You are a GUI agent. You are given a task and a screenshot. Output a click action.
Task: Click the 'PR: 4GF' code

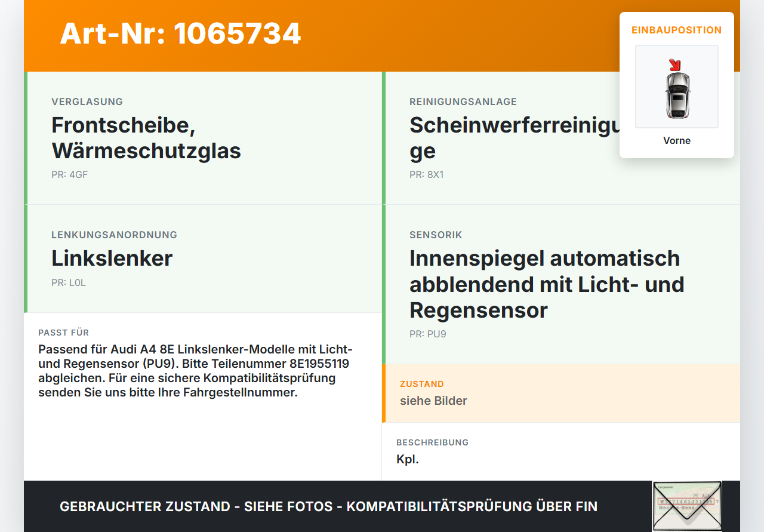(70, 175)
